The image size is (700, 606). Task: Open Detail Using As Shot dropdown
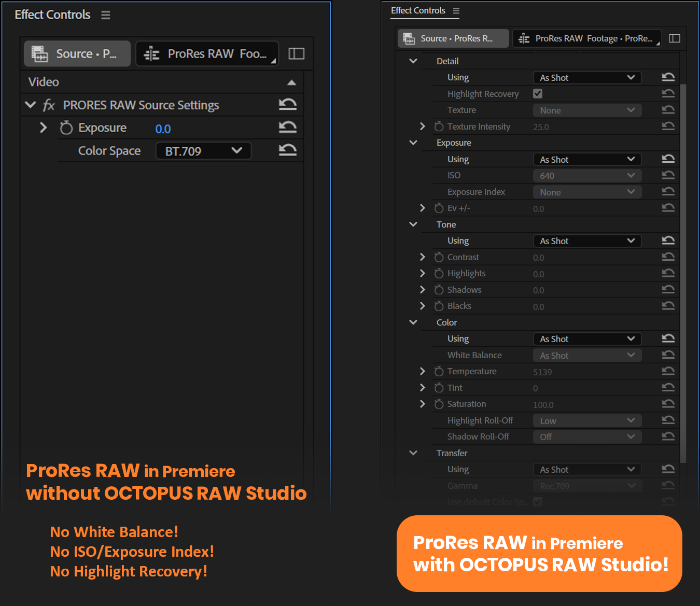coord(587,78)
